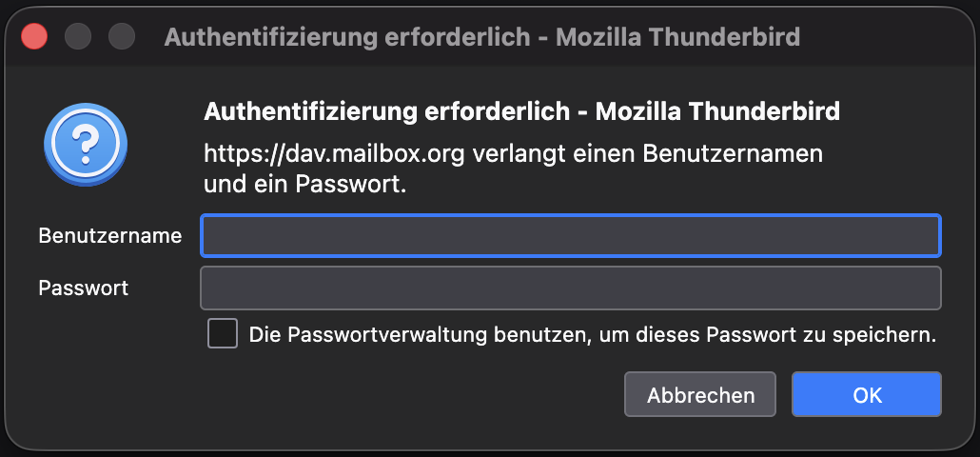Click the disabled minimize button in the title bar
980x457 pixels.
(x=78, y=37)
